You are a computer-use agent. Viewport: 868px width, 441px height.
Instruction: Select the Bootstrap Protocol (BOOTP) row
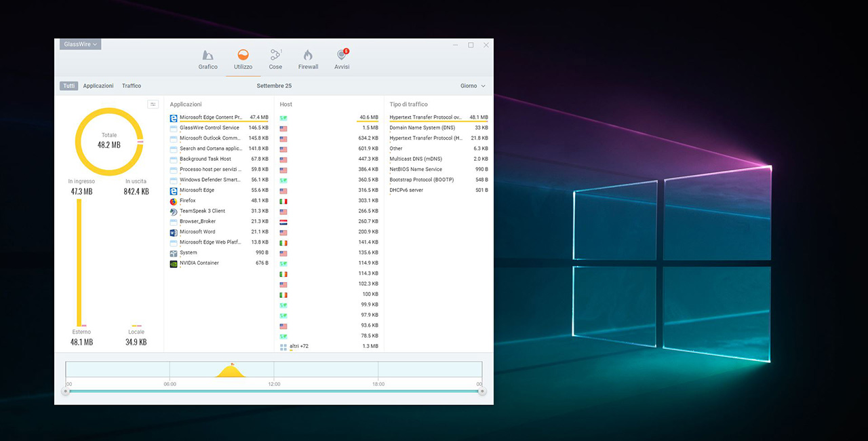pos(438,180)
